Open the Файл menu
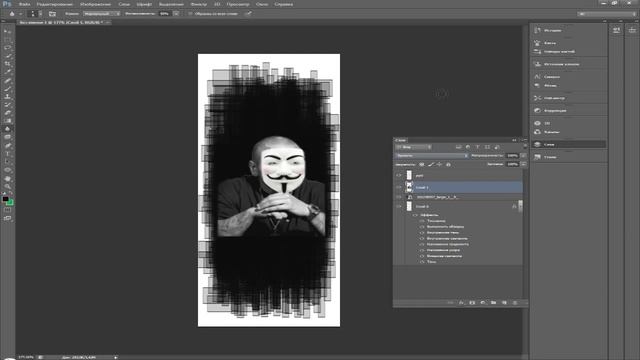640x360 pixels. 24,4
